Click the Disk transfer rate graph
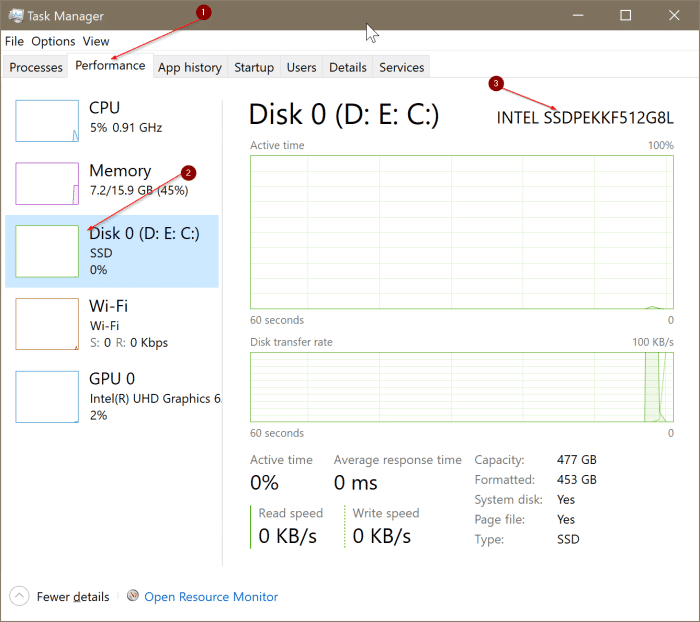The width and height of the screenshot is (700, 622). tap(462, 387)
